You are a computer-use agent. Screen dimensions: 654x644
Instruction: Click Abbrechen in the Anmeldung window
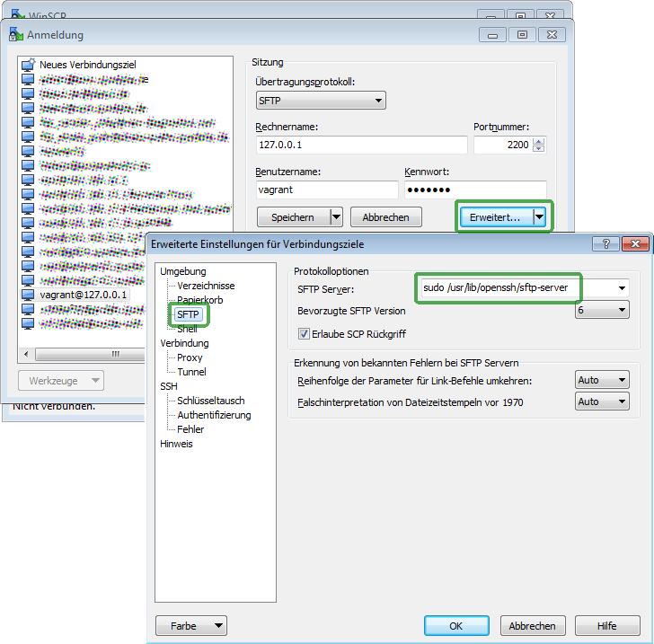pyautogui.click(x=385, y=217)
